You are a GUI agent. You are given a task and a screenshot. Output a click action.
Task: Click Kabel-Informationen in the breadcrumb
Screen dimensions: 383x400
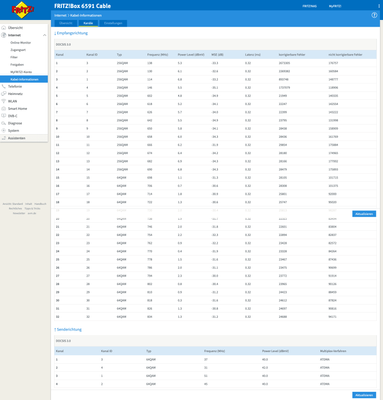86,15
